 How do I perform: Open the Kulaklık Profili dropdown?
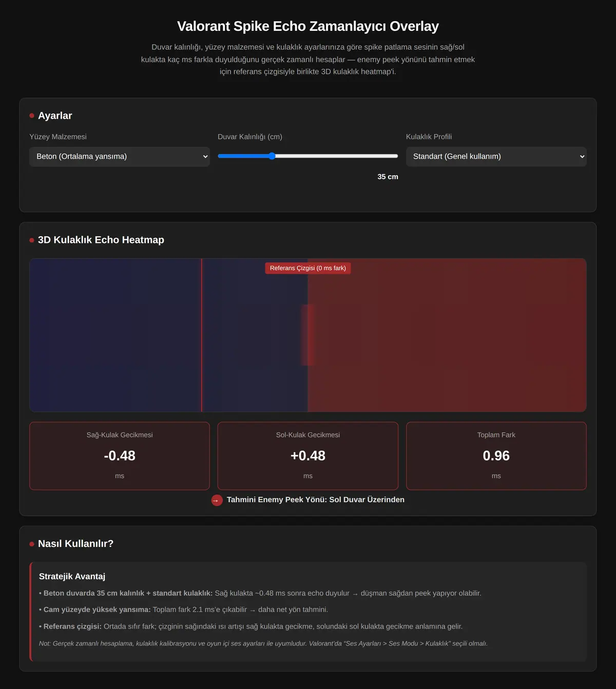point(496,157)
